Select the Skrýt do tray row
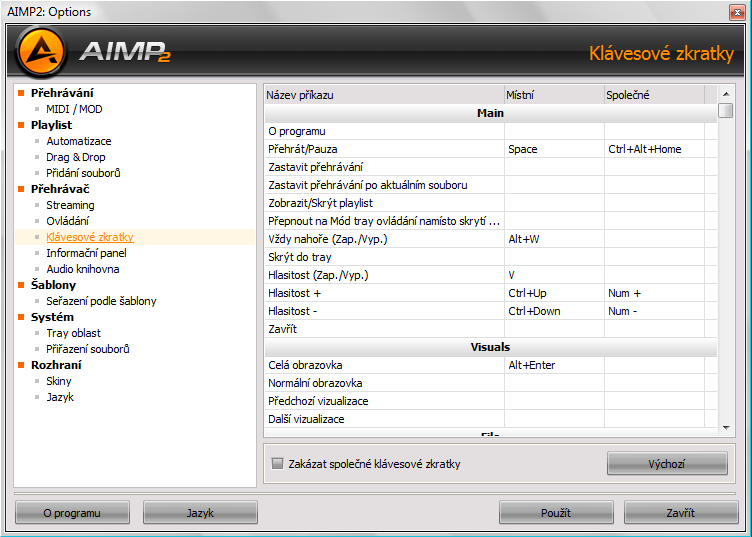752x537 pixels. pyautogui.click(x=491, y=257)
